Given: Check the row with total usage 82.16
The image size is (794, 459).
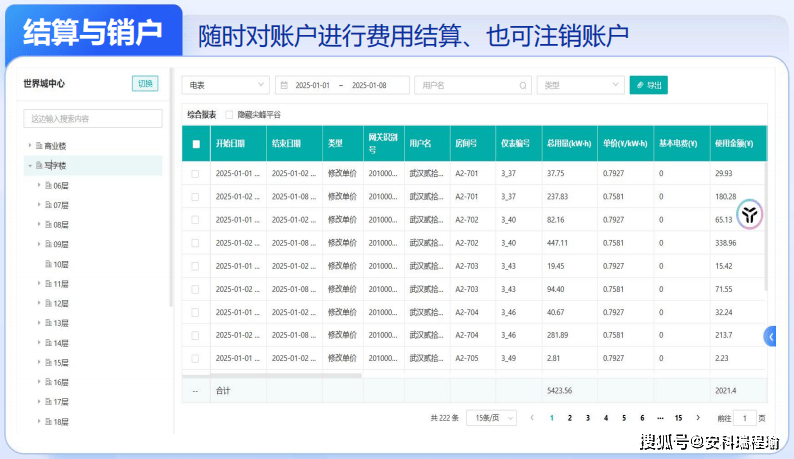Looking at the screenshot, I should 195,220.
